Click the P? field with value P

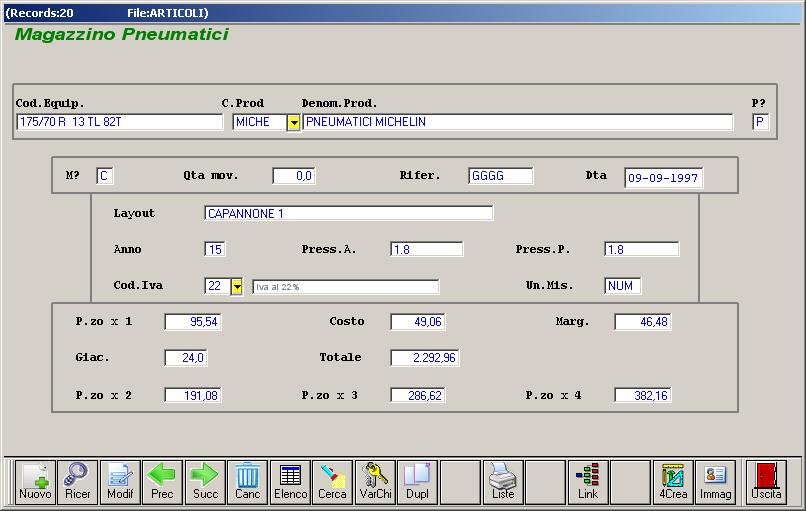760,122
